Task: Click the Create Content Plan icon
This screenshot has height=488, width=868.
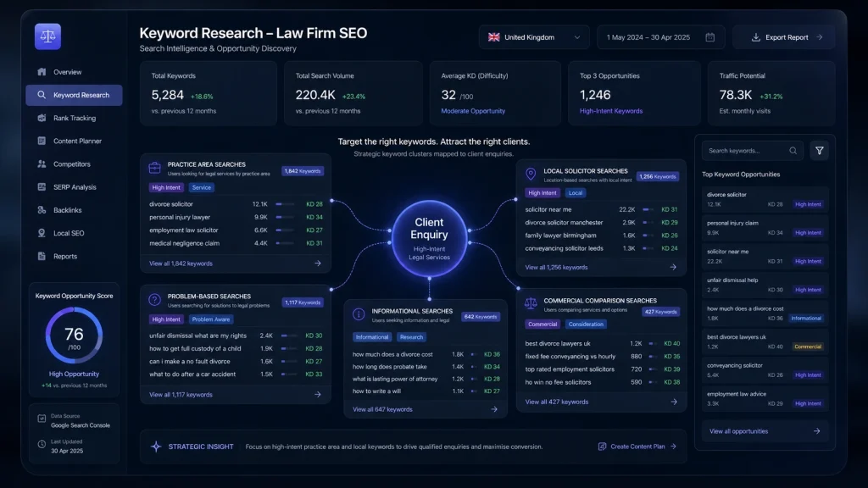Action: (x=603, y=446)
